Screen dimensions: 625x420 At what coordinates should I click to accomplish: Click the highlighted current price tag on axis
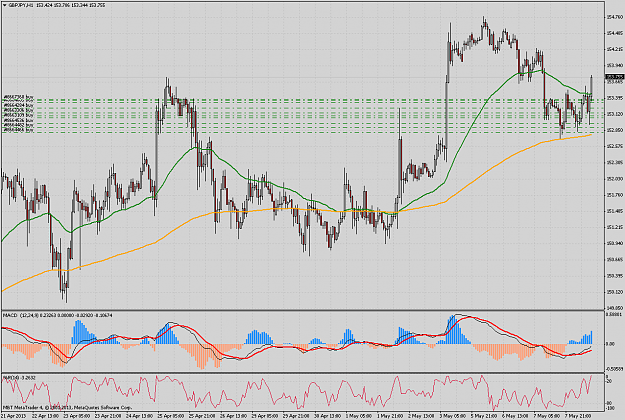tap(614, 77)
